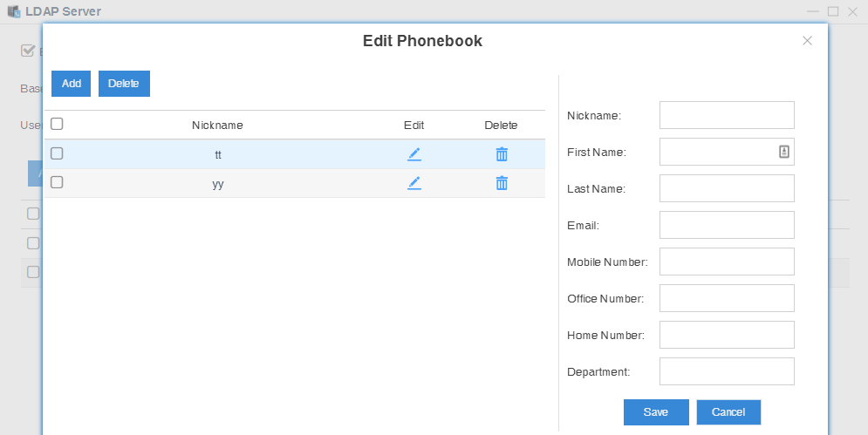
Task: Click the Delete button above the table
Action: pos(124,84)
